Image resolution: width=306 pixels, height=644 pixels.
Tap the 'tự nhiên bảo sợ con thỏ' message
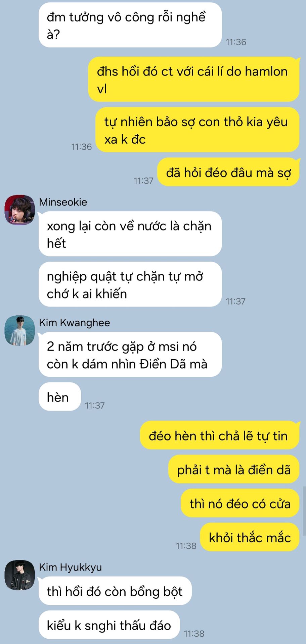coord(198,130)
